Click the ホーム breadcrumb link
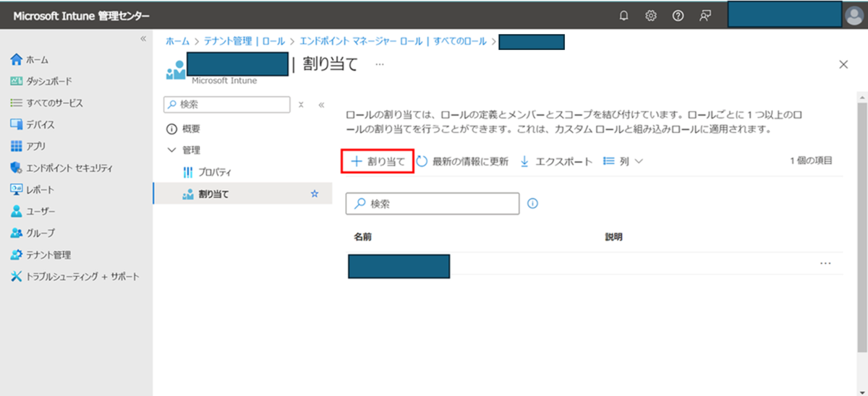The image size is (868, 396). 177,41
